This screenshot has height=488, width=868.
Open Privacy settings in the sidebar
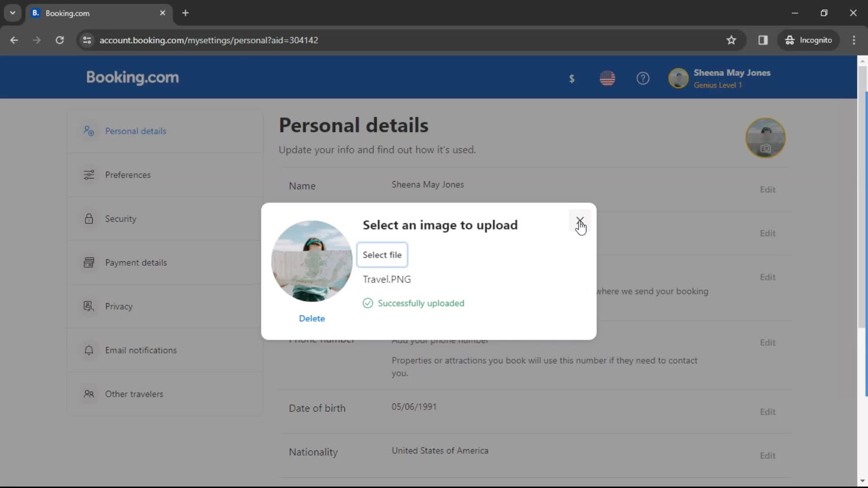coord(165,306)
